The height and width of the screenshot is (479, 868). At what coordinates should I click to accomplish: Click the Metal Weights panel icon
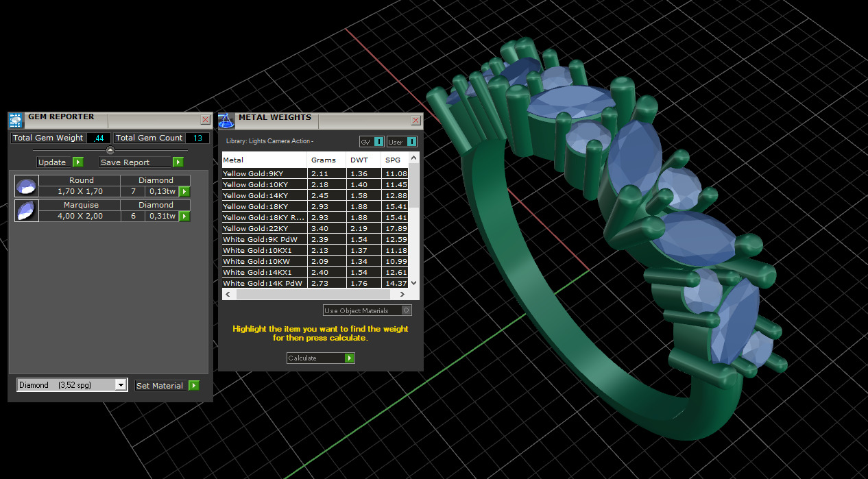226,121
